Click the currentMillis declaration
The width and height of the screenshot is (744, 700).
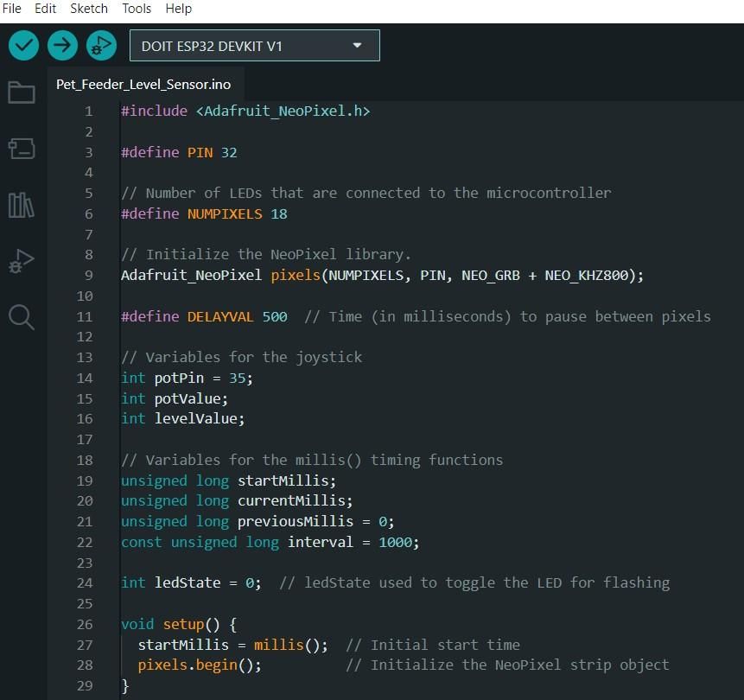(x=237, y=500)
